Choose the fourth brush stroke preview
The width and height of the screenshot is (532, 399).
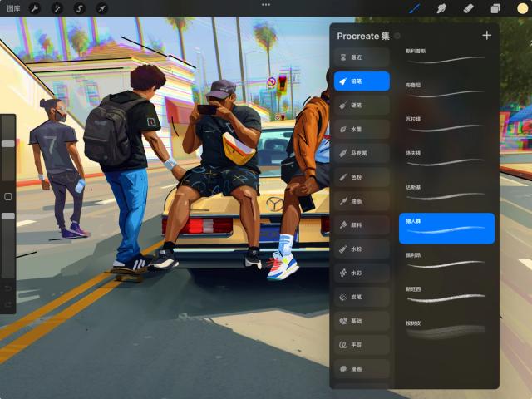pyautogui.click(x=447, y=160)
